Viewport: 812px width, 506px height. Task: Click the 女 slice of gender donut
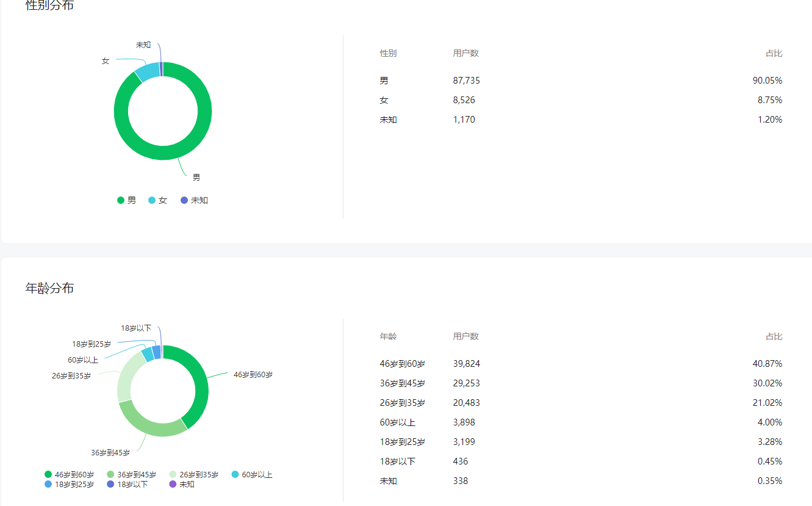point(147,71)
